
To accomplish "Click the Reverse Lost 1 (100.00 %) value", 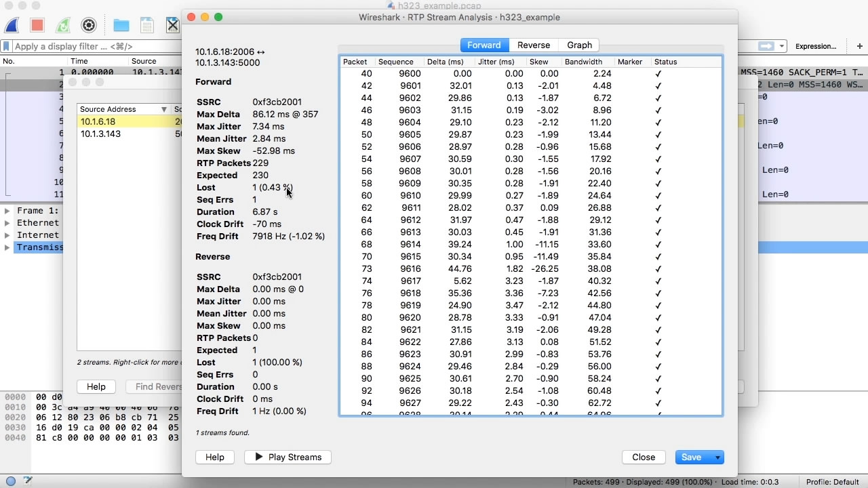I will pyautogui.click(x=277, y=363).
